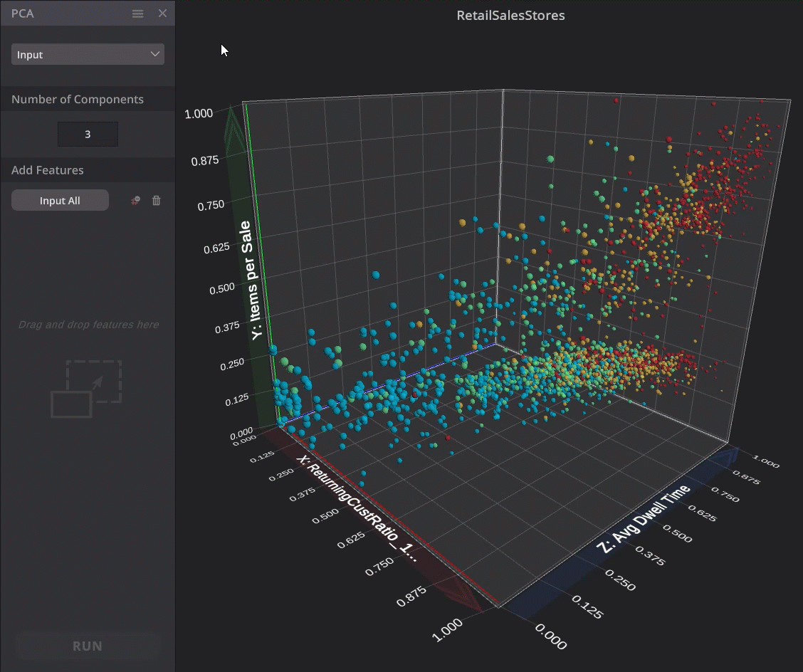Click the 1.000 tick on Z axis
The width and height of the screenshot is (803, 672).
coord(765,461)
